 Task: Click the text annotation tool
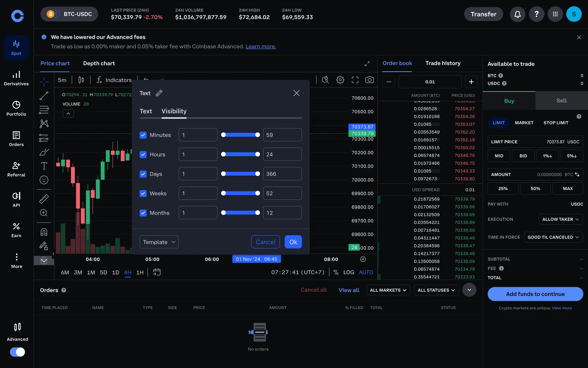coord(44,166)
